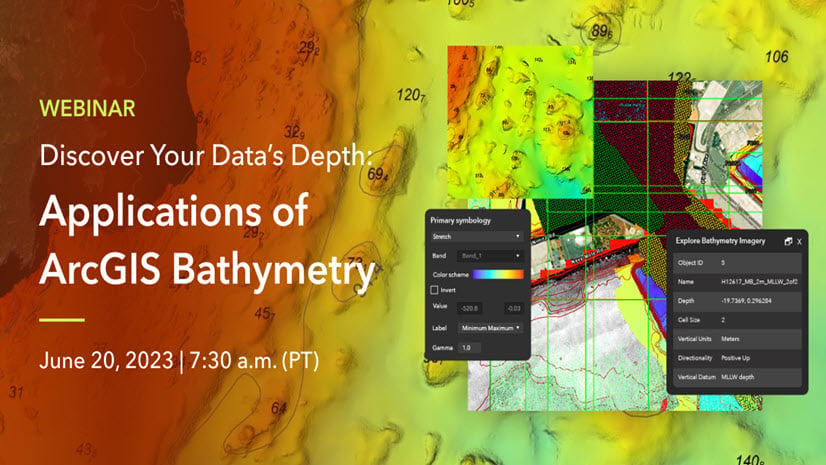Click the -0.03 maximum value field
The image size is (826, 465).
pos(512,308)
